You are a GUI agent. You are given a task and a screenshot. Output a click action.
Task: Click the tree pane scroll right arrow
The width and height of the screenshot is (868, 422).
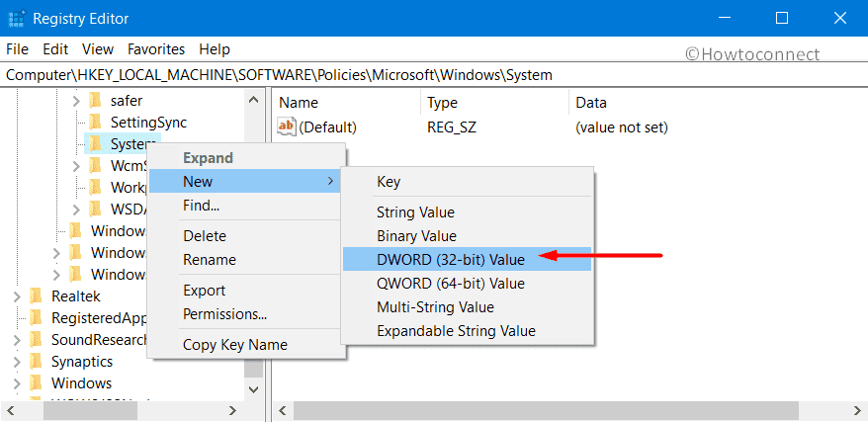233,410
